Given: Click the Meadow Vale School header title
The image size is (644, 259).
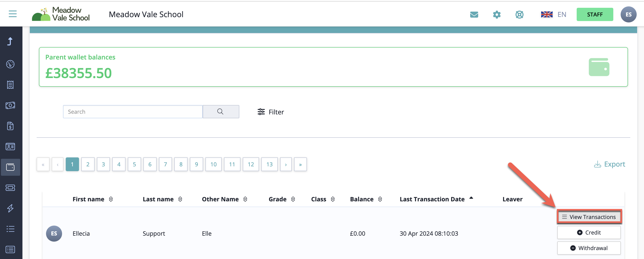Looking at the screenshot, I should point(146,14).
